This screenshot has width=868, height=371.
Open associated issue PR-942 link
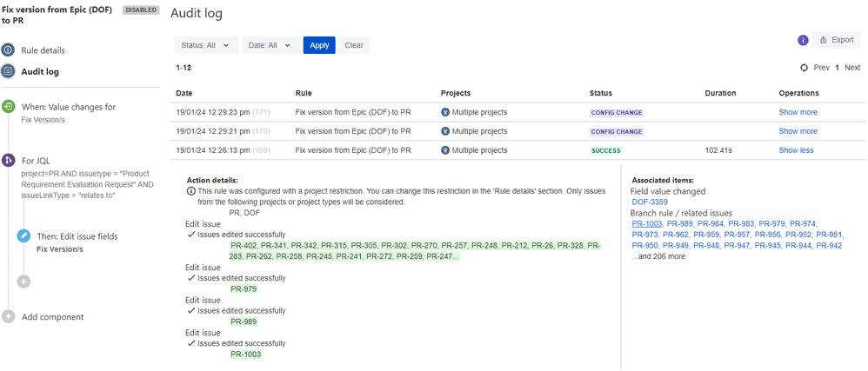[x=829, y=245]
